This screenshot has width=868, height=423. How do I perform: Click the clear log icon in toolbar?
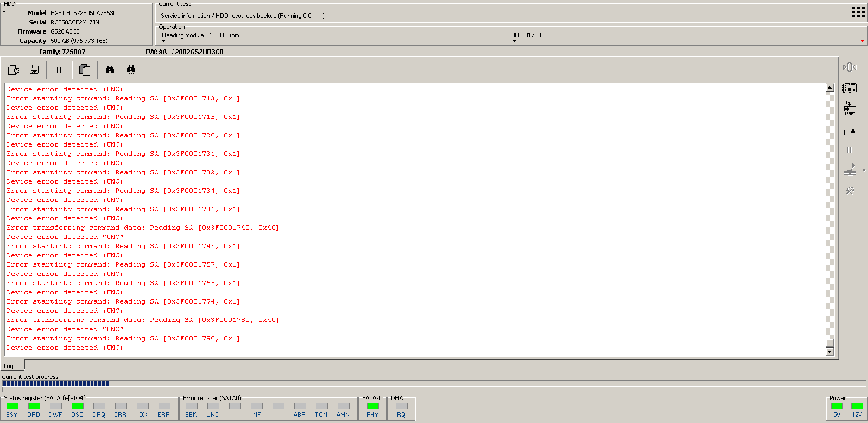(14, 70)
